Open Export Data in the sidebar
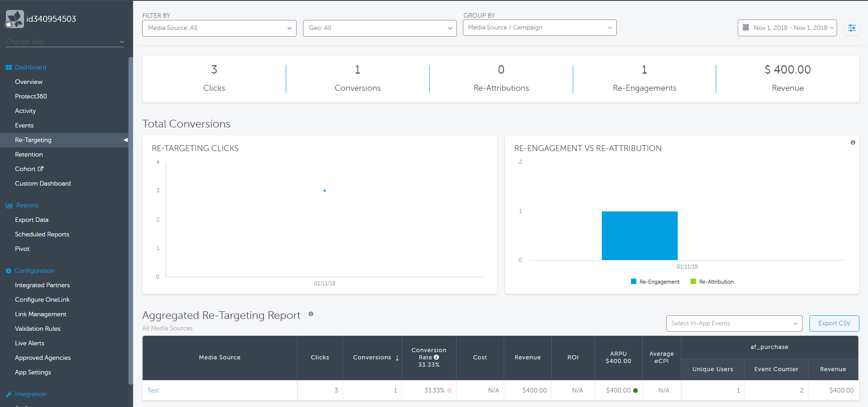This screenshot has height=407, width=868. click(x=31, y=220)
